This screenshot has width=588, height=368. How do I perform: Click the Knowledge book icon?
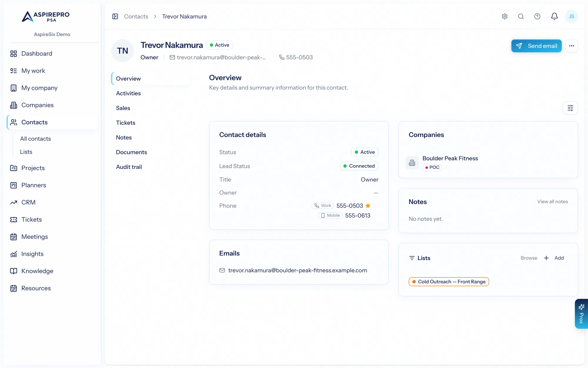coord(14,271)
